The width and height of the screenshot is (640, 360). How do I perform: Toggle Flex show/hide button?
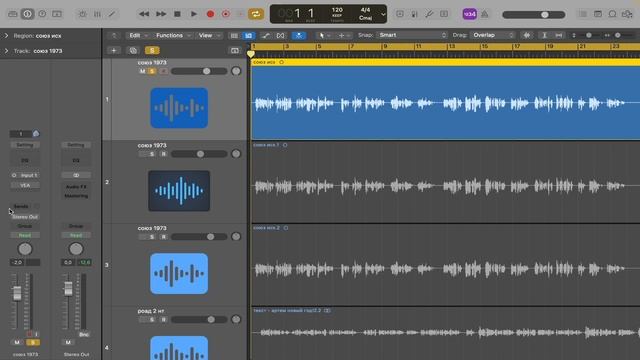tap(280, 36)
